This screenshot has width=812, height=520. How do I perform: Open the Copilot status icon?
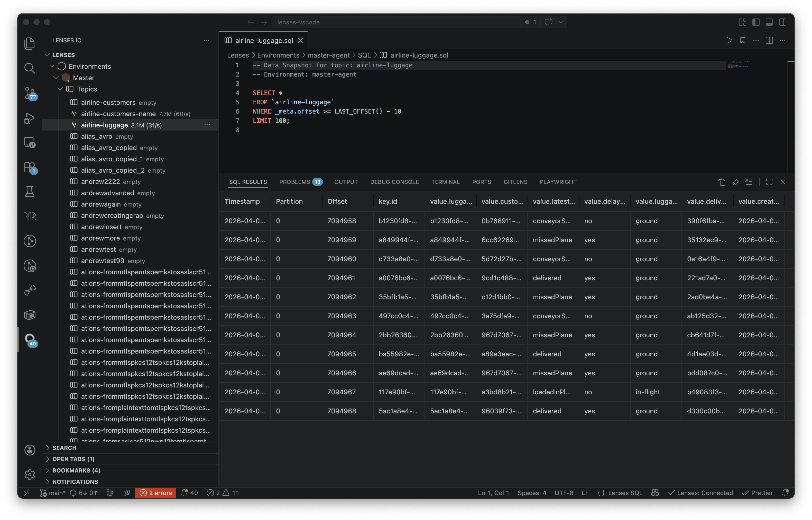(x=655, y=493)
